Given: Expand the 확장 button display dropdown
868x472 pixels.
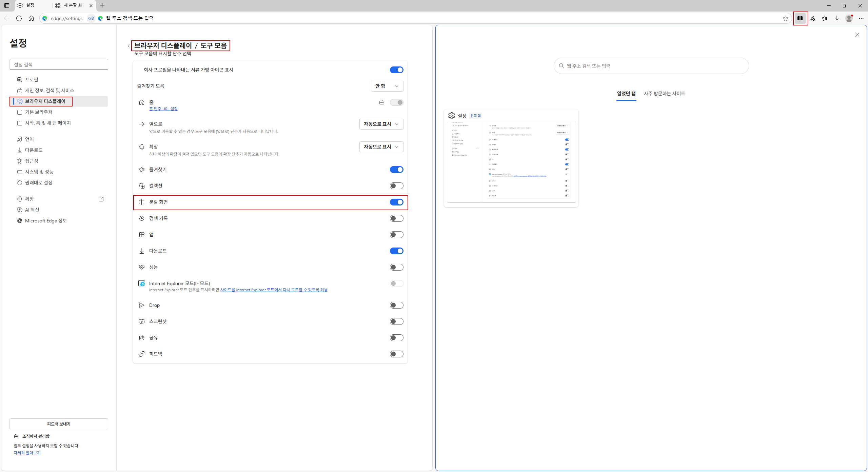Looking at the screenshot, I should point(381,147).
